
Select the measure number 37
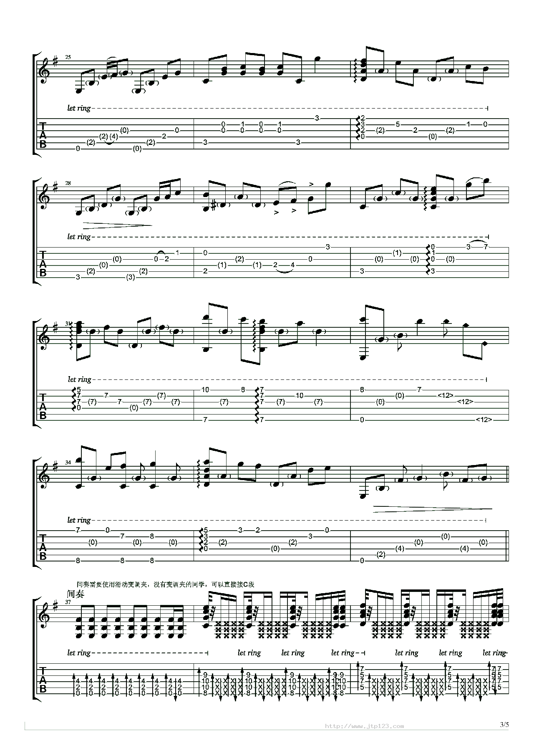(68, 602)
